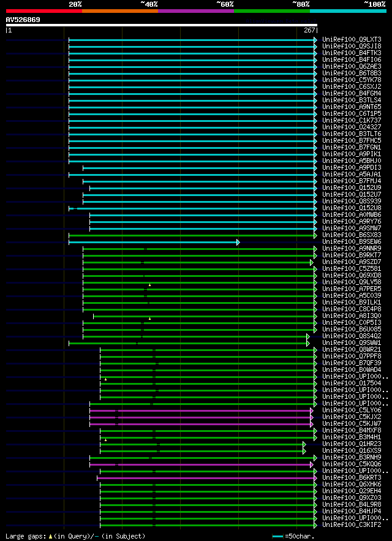Select the UniRef100_A9SZD7 label
The height and width of the screenshot is (541, 392).
(x=352, y=262)
